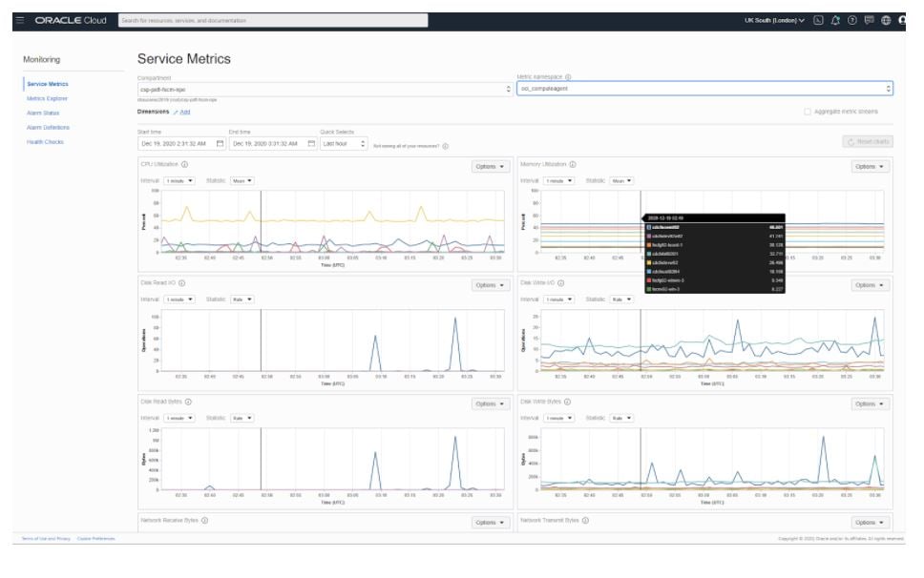
Task: Open the Metric namespace dropdown
Action: [x=704, y=89]
